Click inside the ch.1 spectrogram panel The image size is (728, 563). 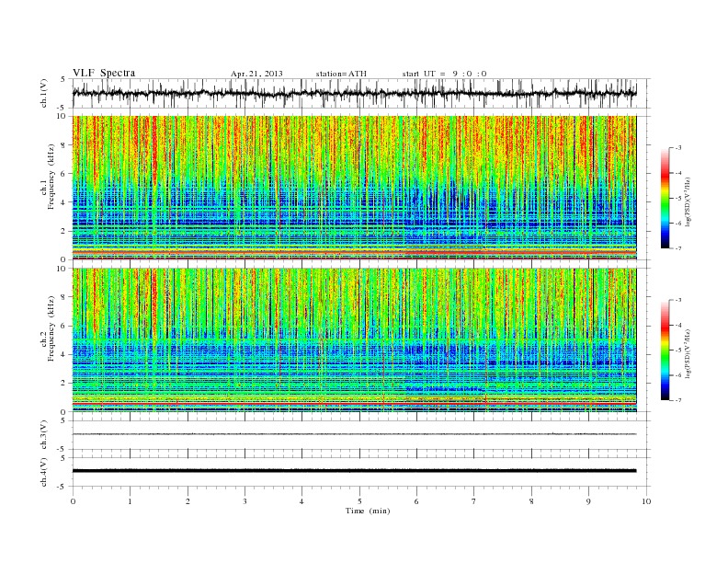pos(354,188)
